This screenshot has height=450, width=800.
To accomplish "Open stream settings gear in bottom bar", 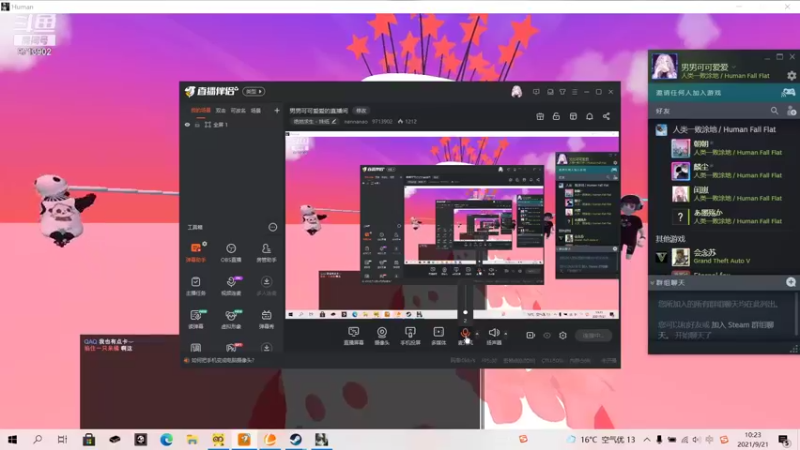I will click(x=563, y=335).
